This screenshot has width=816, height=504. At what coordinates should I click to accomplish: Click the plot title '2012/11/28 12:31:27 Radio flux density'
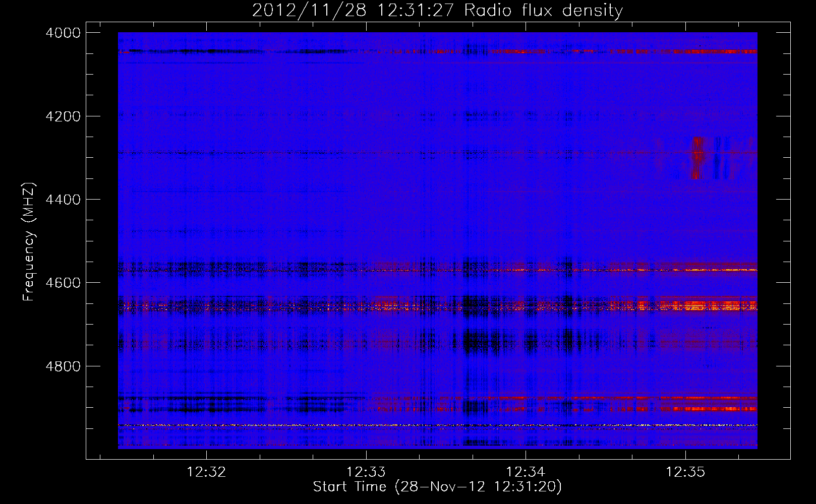[x=437, y=10]
